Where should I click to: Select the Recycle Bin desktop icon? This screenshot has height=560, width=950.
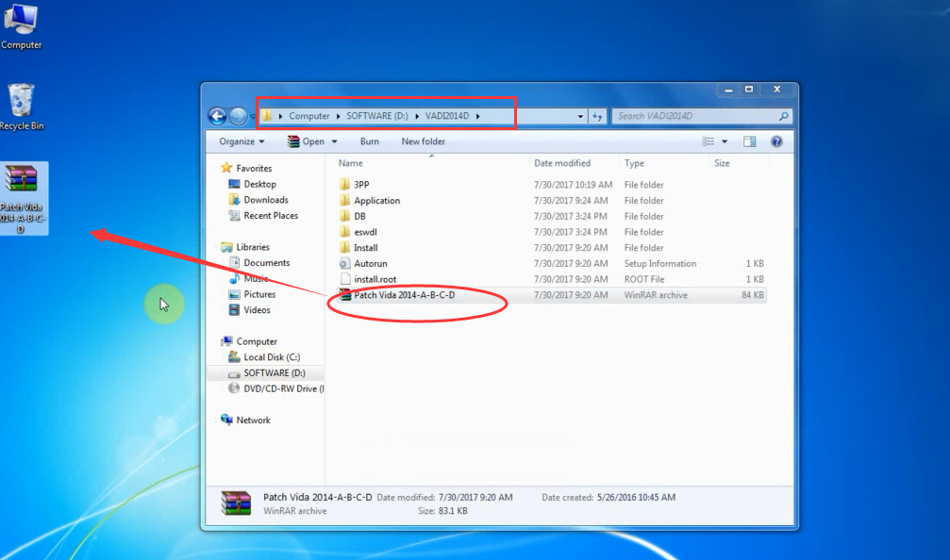tap(21, 107)
